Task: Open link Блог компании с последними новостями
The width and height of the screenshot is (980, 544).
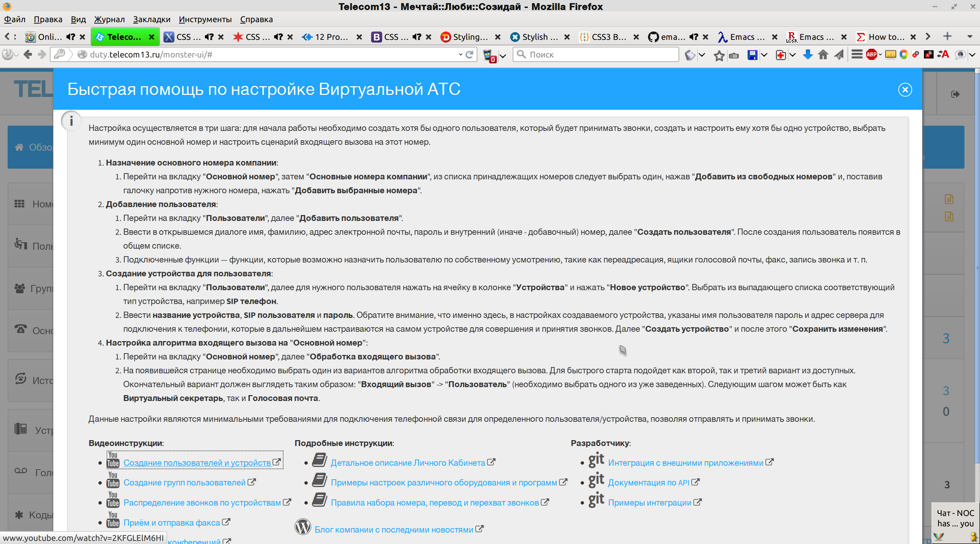Action: click(x=394, y=529)
